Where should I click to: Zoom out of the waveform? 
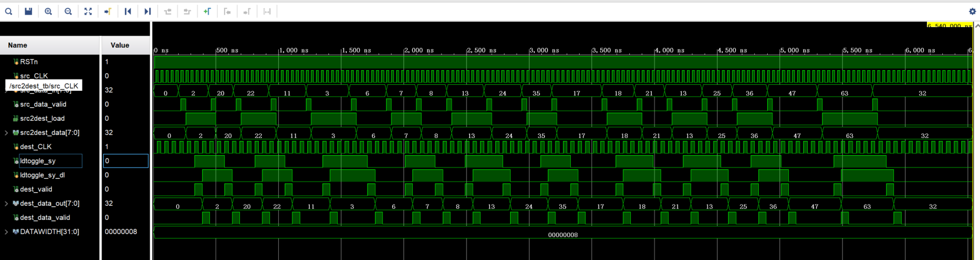[x=68, y=11]
